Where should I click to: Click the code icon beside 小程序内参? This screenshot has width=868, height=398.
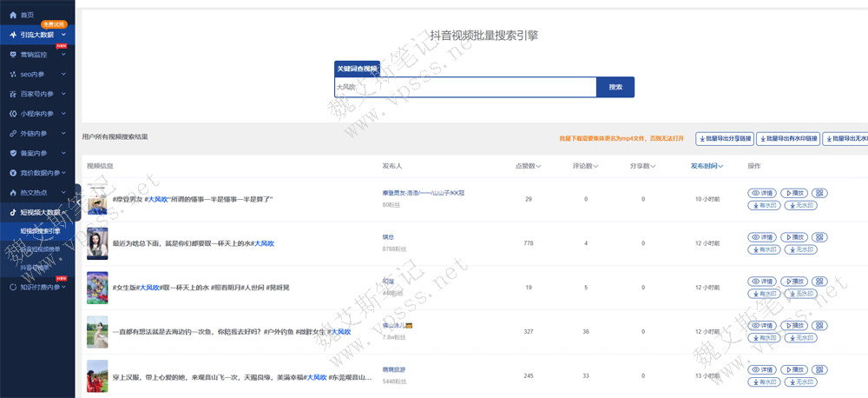(x=13, y=114)
